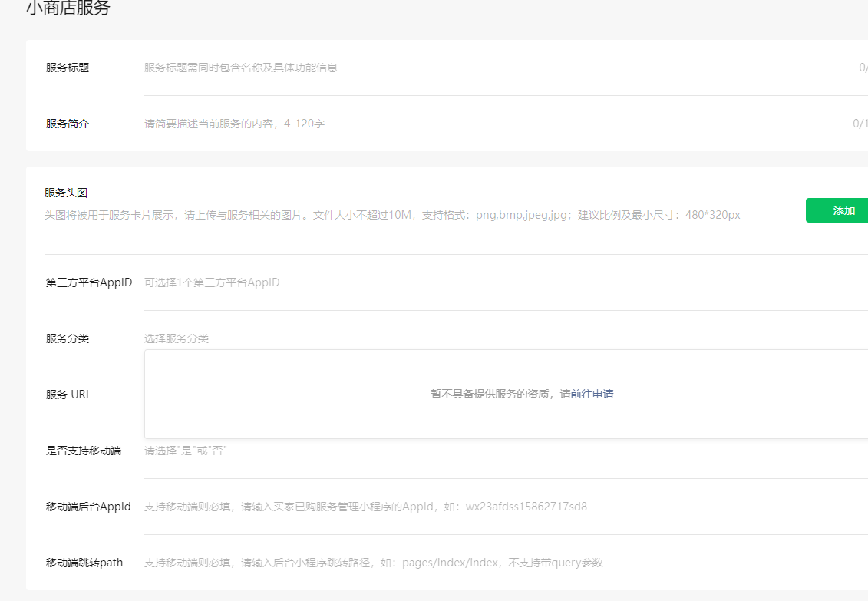The image size is (868, 601).
Task: Click the 服务简介 label
Action: point(67,124)
